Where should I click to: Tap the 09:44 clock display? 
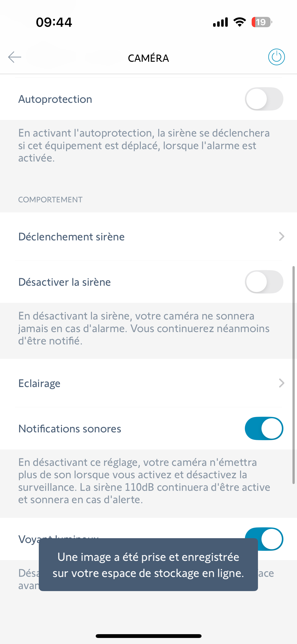[x=54, y=22]
